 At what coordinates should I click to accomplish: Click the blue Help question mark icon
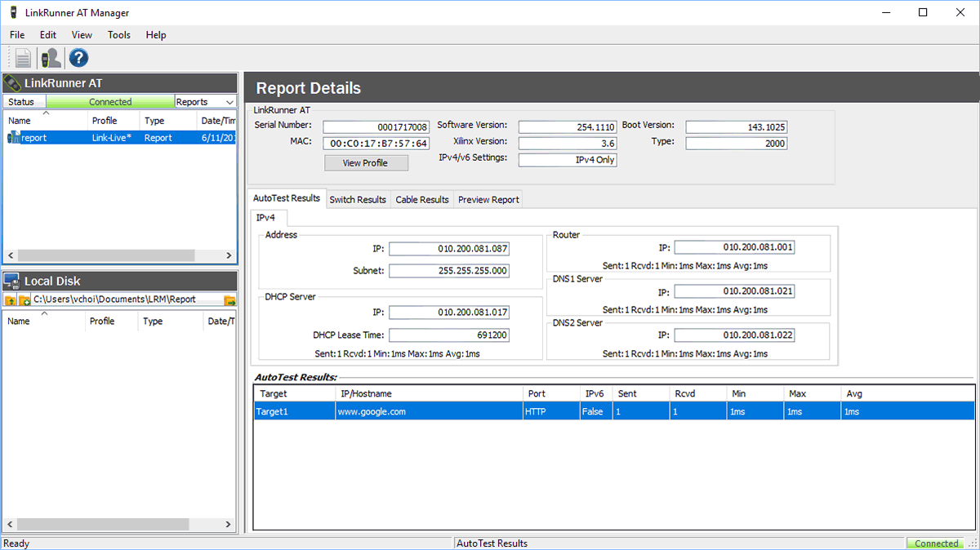click(x=78, y=58)
